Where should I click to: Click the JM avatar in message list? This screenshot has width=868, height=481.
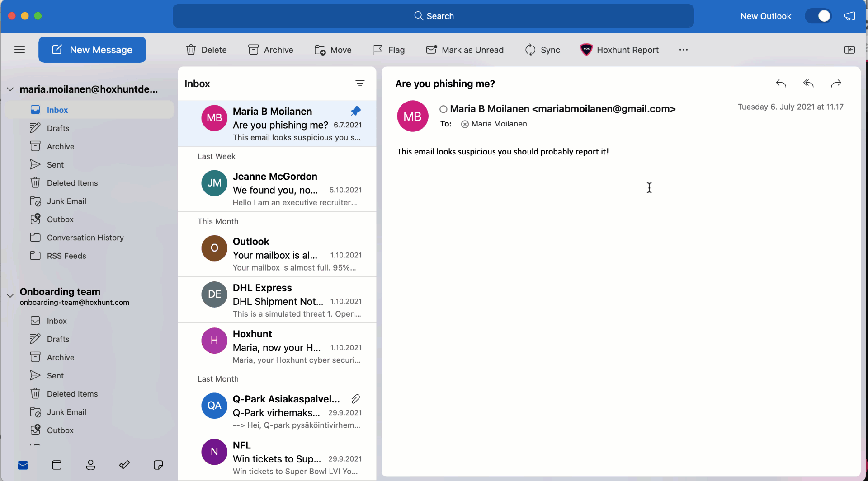click(x=214, y=183)
